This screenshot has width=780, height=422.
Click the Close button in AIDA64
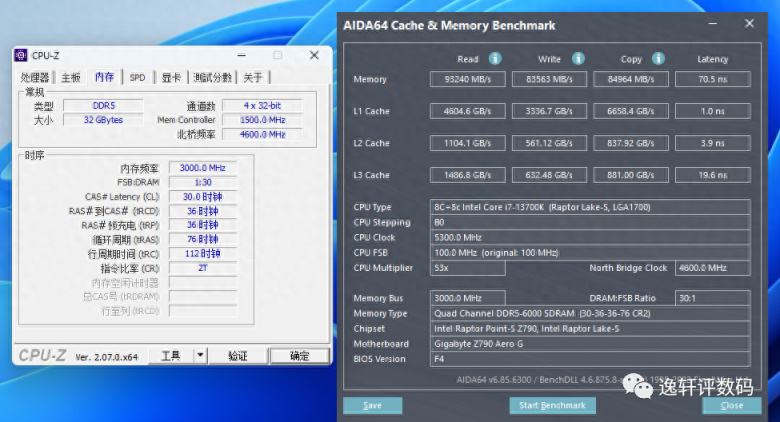[x=732, y=406]
